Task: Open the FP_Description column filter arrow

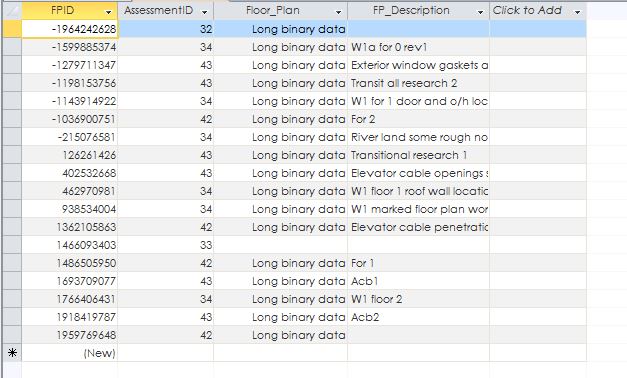Action: coord(480,12)
